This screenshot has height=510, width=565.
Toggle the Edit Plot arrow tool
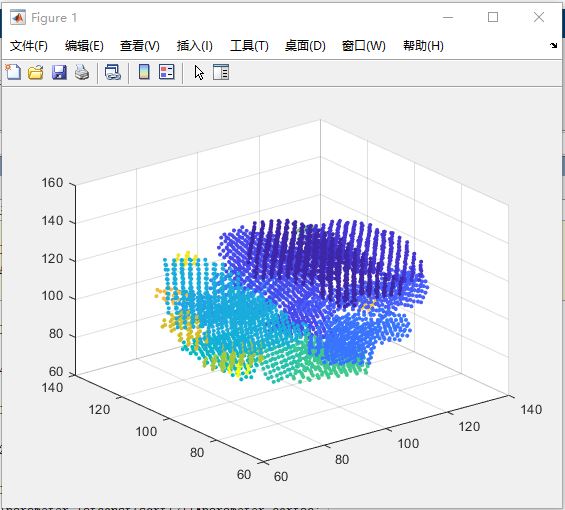pyautogui.click(x=199, y=72)
